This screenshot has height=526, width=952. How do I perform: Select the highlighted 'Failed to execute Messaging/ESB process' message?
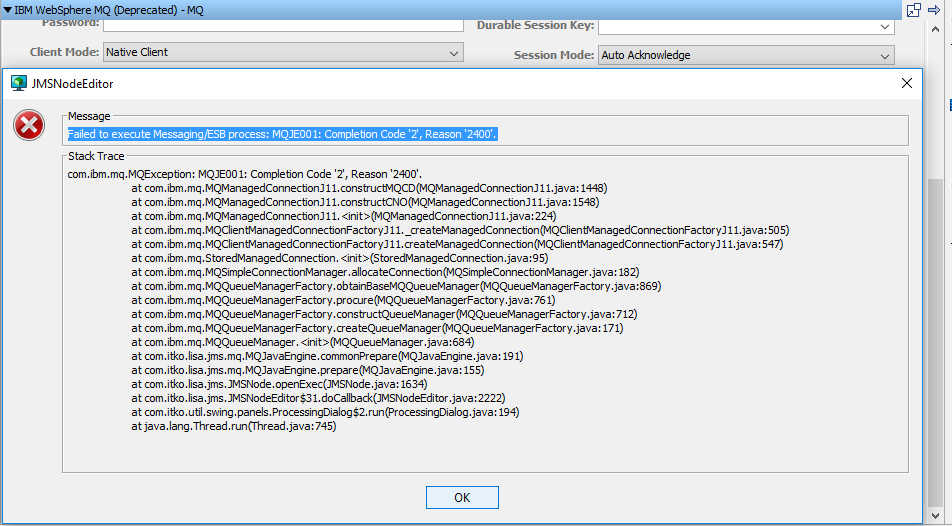point(282,134)
